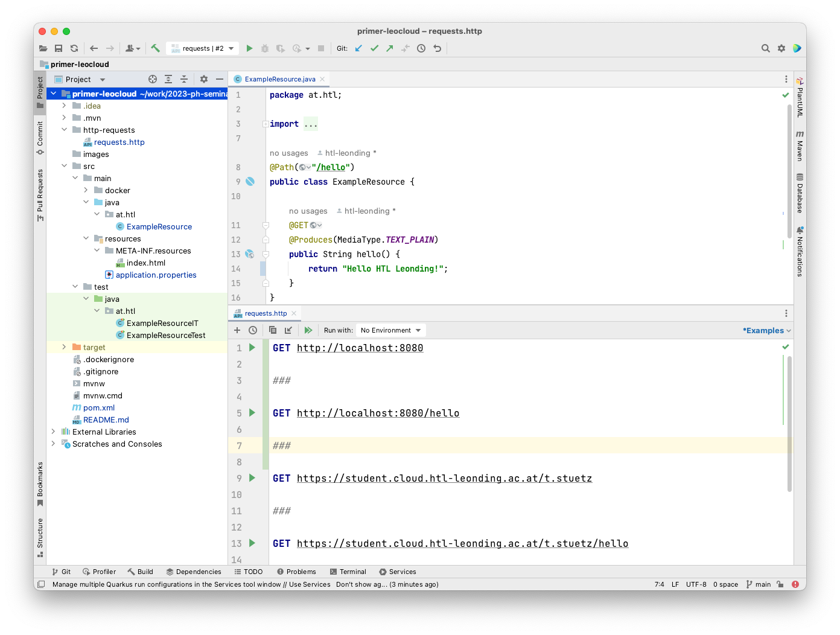Screen dimensions: 840x635
Task: Expand the .idea folder
Action: click(64, 106)
